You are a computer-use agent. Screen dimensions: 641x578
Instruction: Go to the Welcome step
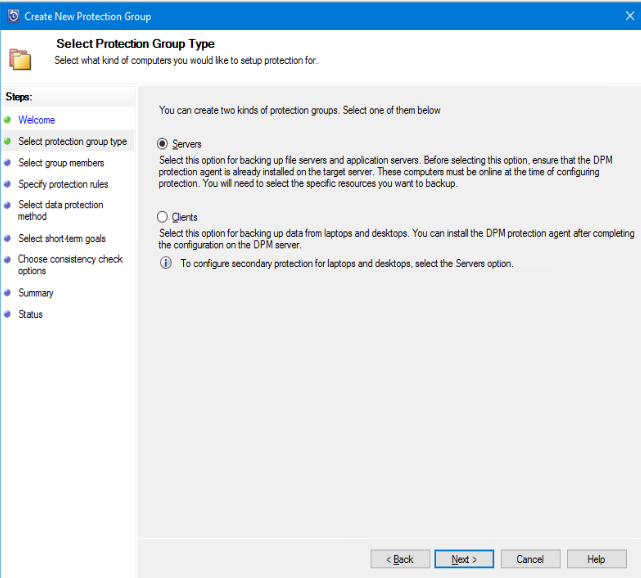click(x=37, y=120)
